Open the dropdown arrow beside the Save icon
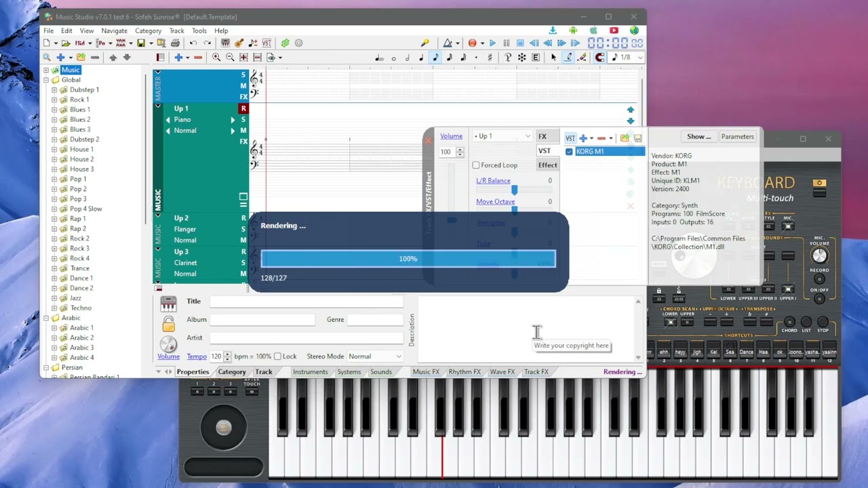 click(151, 43)
